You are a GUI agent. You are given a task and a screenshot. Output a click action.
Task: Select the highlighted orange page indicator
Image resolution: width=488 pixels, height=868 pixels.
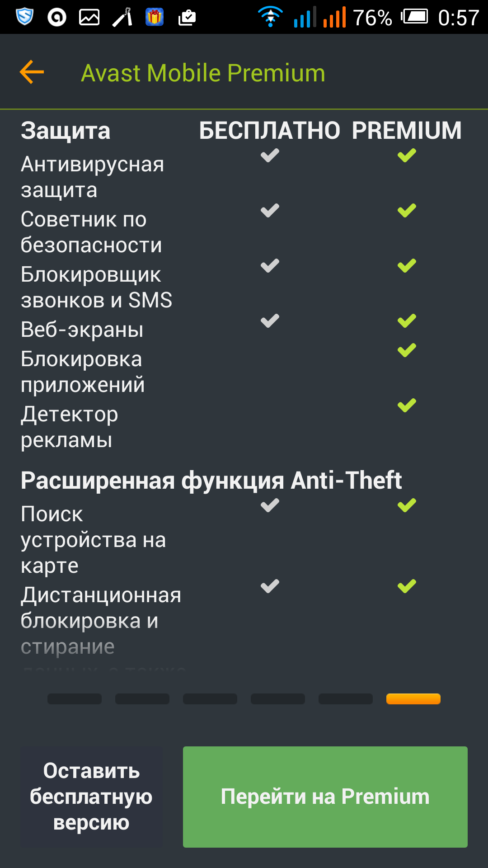click(413, 699)
